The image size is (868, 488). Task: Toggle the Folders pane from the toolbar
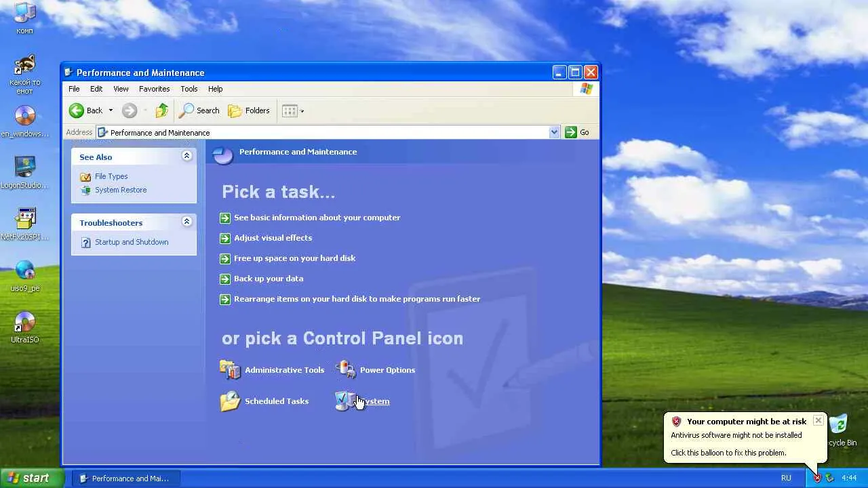pos(249,110)
